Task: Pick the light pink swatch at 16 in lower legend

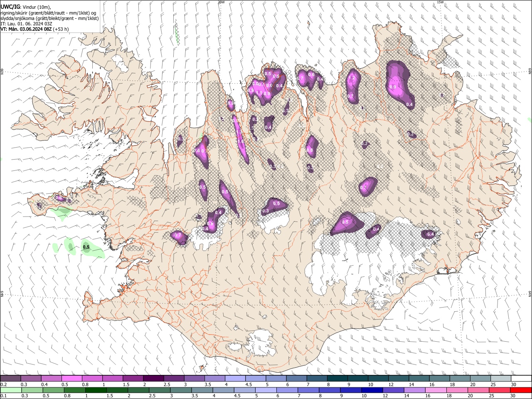Action: tap(436, 390)
